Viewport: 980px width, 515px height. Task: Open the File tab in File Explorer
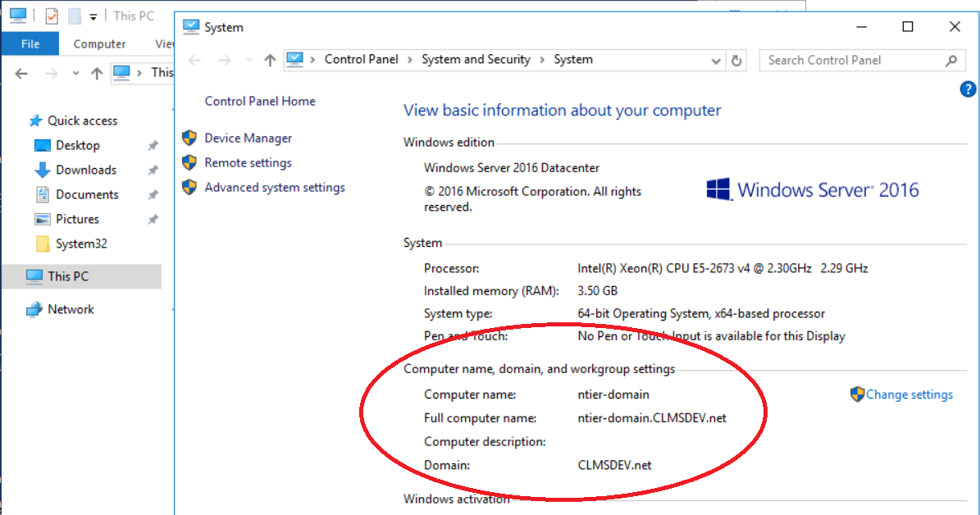click(30, 44)
